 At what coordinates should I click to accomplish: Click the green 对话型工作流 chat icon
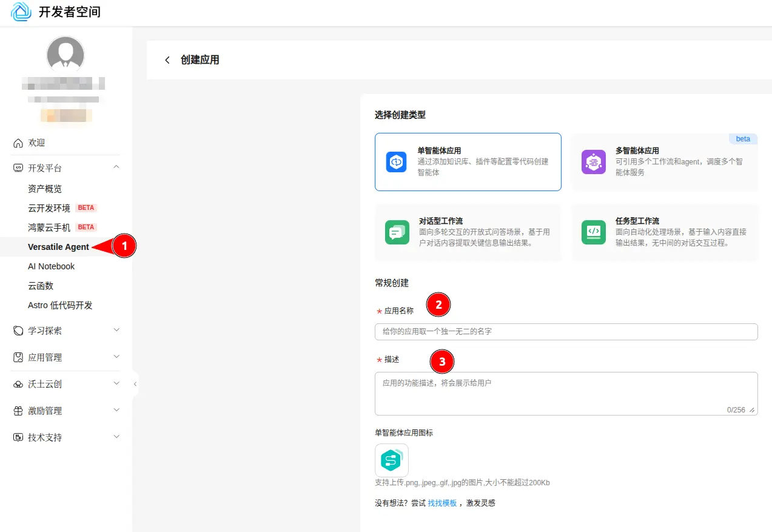pos(397,232)
